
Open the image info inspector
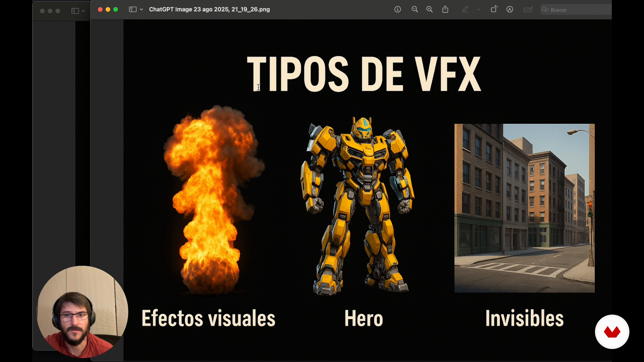click(x=397, y=10)
